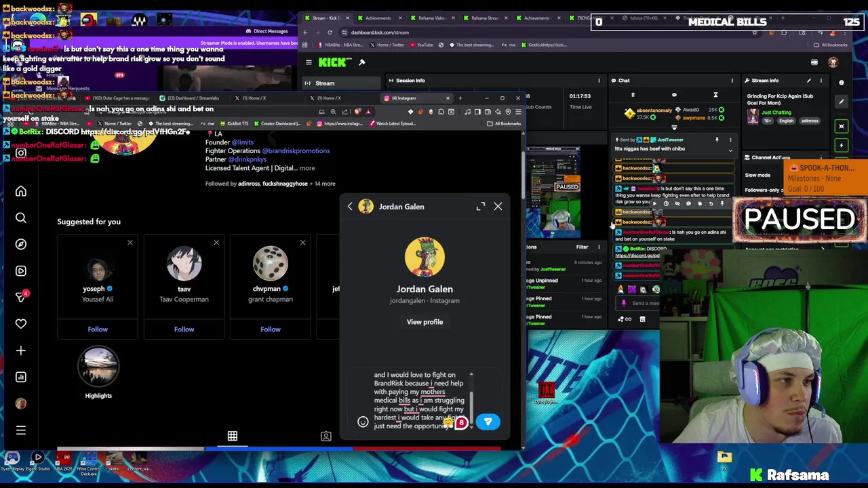Open the @brandriskpromotions link
This screenshot has height=488, width=868.
[296, 151]
